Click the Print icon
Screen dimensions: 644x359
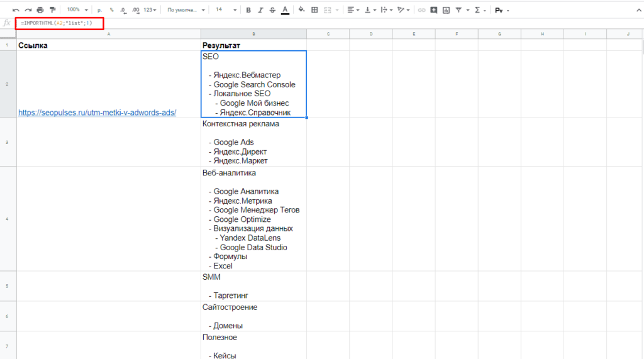pyautogui.click(x=40, y=10)
